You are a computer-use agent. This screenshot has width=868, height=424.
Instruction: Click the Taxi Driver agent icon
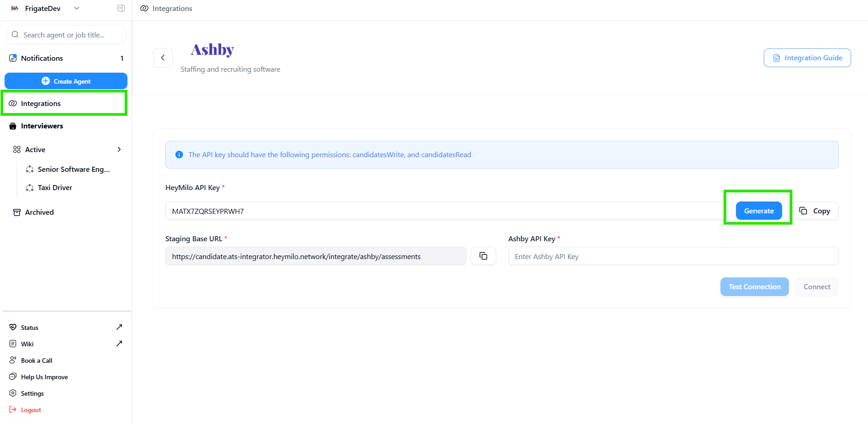click(30, 187)
